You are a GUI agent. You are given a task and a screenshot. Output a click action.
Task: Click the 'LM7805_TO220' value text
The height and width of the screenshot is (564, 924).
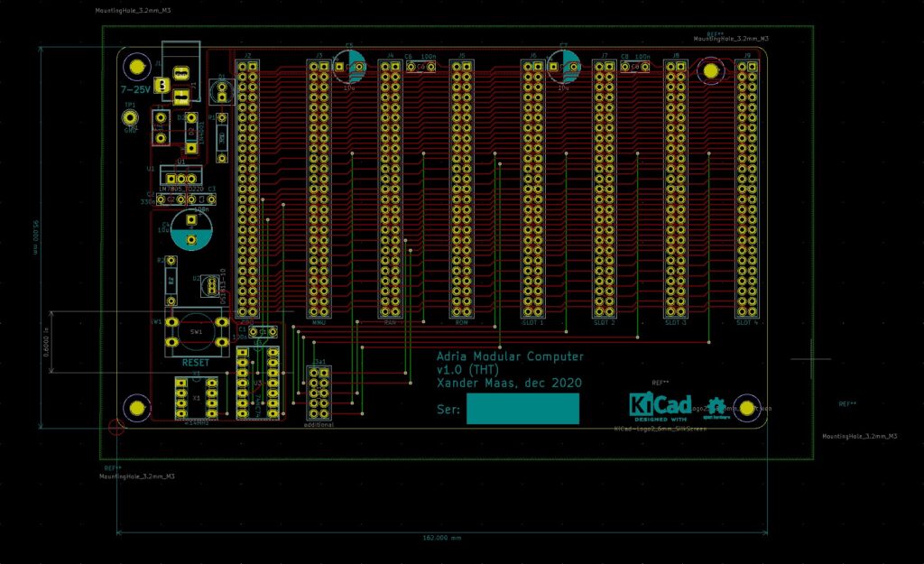coord(181,190)
